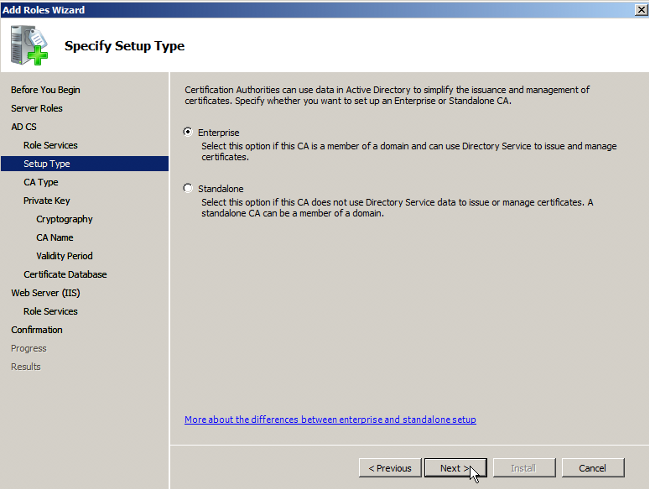This screenshot has width=649, height=489.
Task: Open the Server Roles step
Action: click(36, 108)
